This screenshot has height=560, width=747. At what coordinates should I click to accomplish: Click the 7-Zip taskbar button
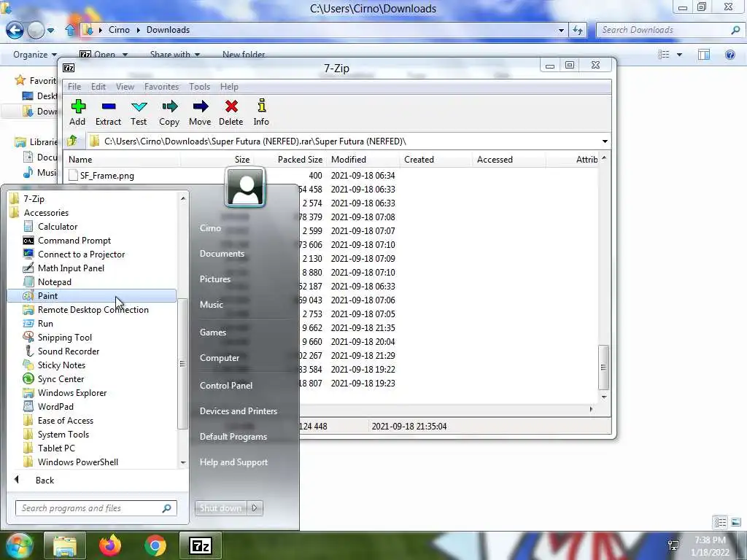pyautogui.click(x=200, y=545)
